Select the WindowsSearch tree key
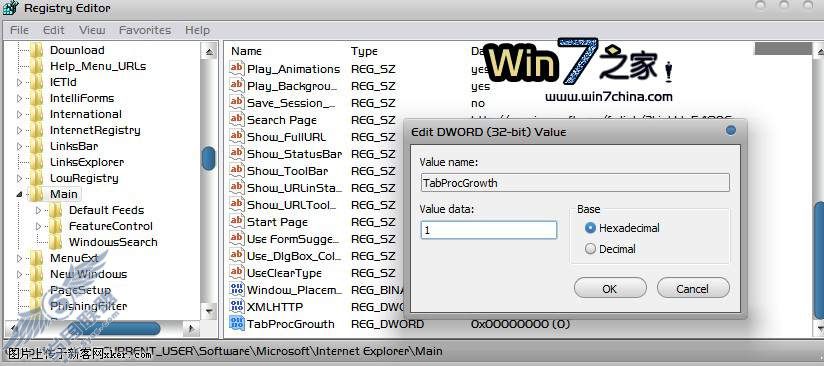 pos(113,242)
